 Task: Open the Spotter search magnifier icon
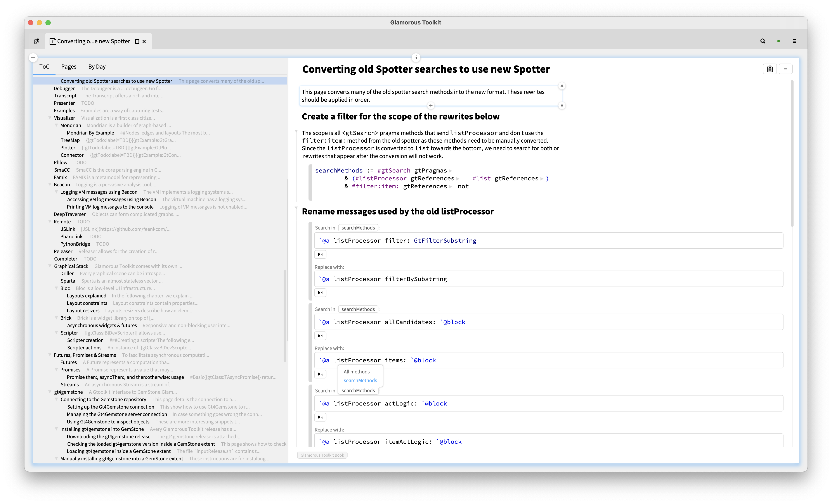click(x=763, y=41)
